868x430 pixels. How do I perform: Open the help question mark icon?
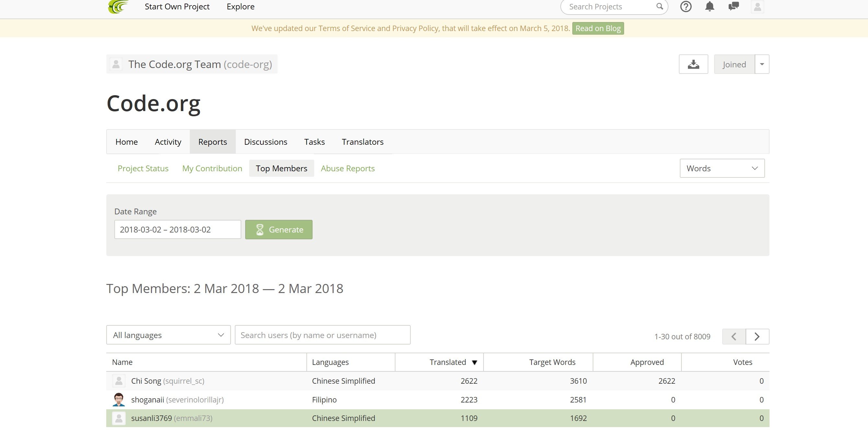click(x=686, y=7)
